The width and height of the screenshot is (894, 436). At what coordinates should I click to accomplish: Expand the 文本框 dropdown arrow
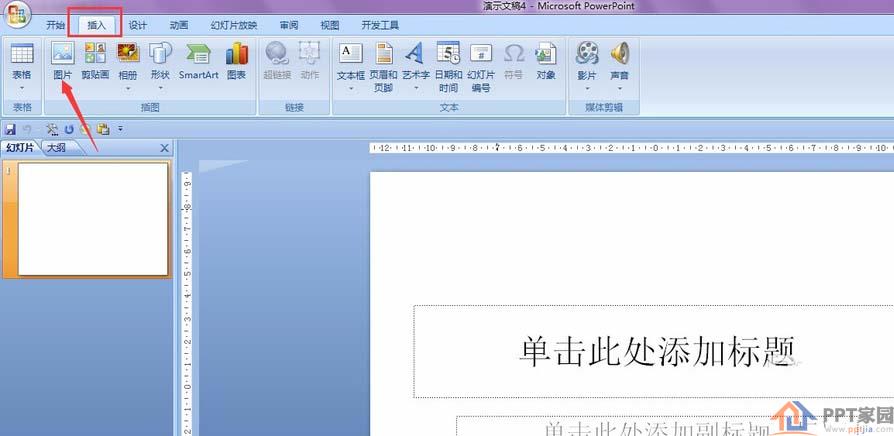351,88
